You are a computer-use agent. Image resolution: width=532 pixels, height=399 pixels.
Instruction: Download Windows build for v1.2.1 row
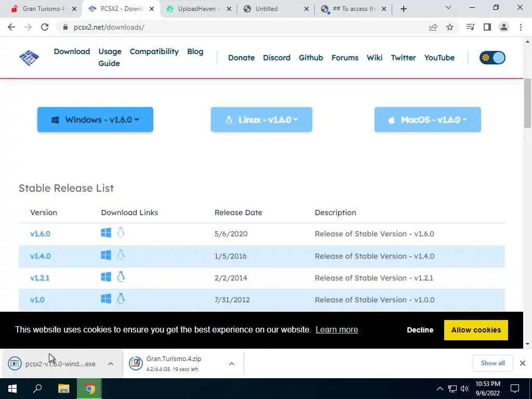[106, 277]
